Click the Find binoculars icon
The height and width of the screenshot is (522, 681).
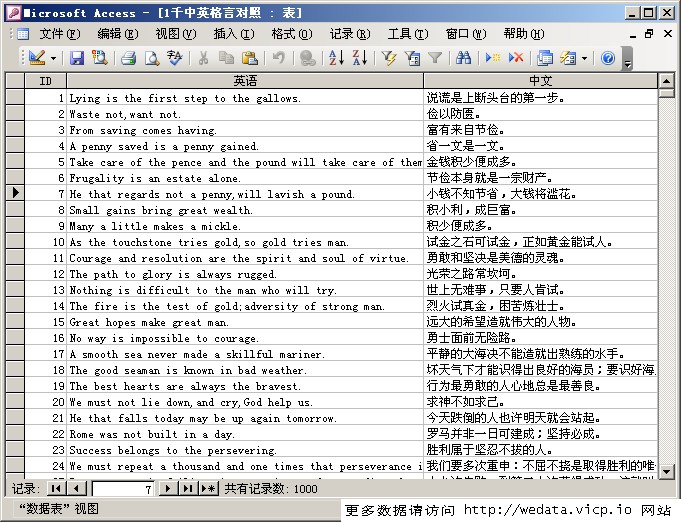click(x=463, y=58)
